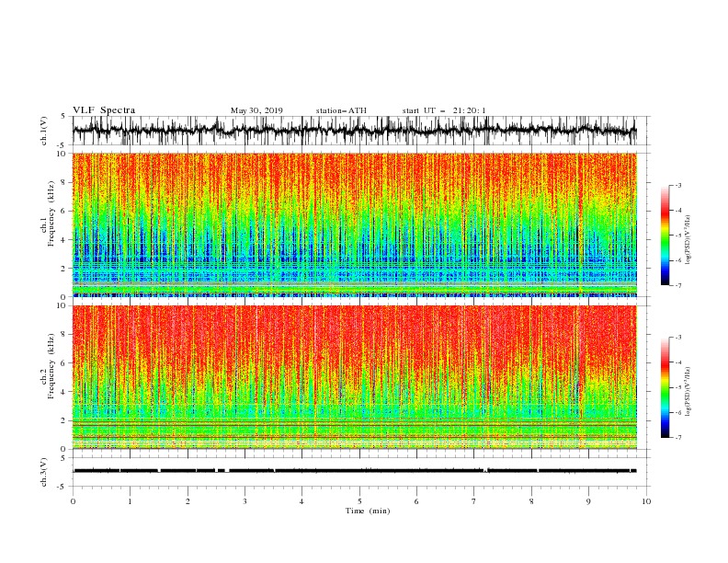Click the ch.1 spectrogram color scale bar

(665, 236)
